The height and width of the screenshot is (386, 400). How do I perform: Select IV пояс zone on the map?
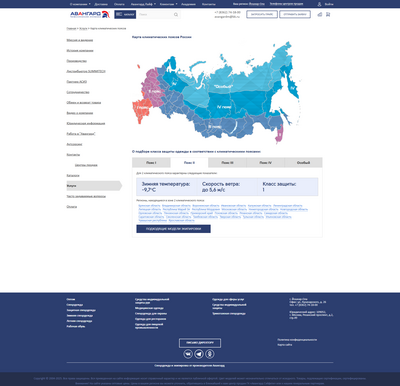pyautogui.click(x=224, y=107)
